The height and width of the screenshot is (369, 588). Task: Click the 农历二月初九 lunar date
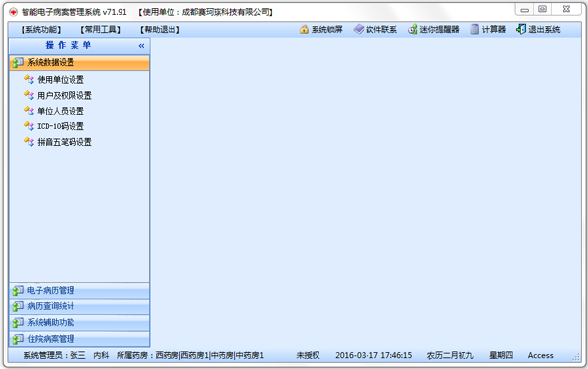[451, 355]
